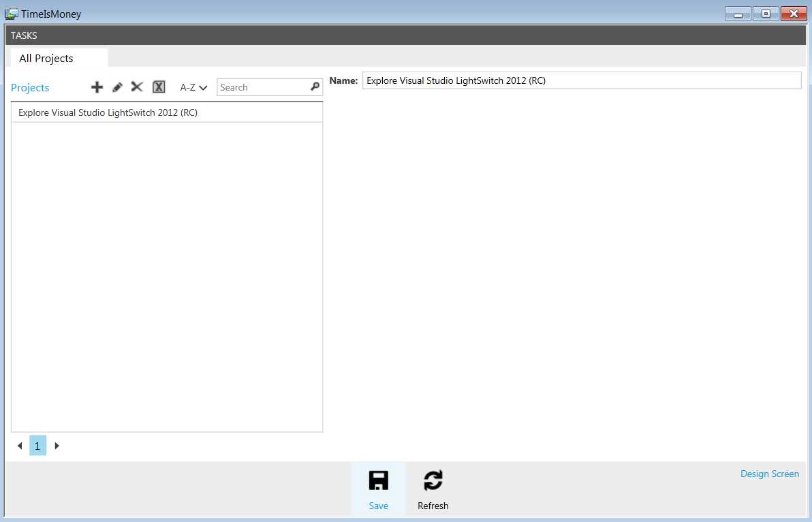Export the projects list to Excel
This screenshot has height=522, width=812.
(159, 87)
